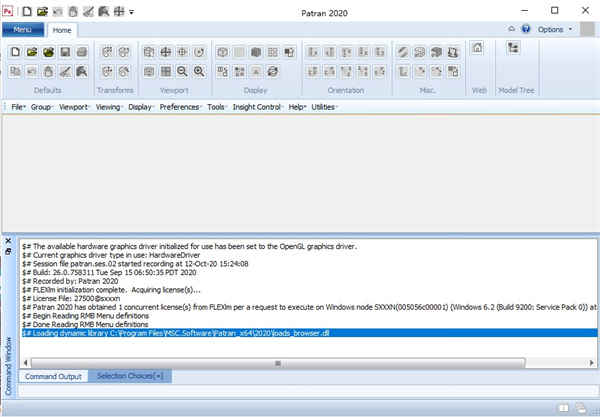Open the Preferences menu dropdown
The height and width of the screenshot is (417, 600).
[x=180, y=107]
